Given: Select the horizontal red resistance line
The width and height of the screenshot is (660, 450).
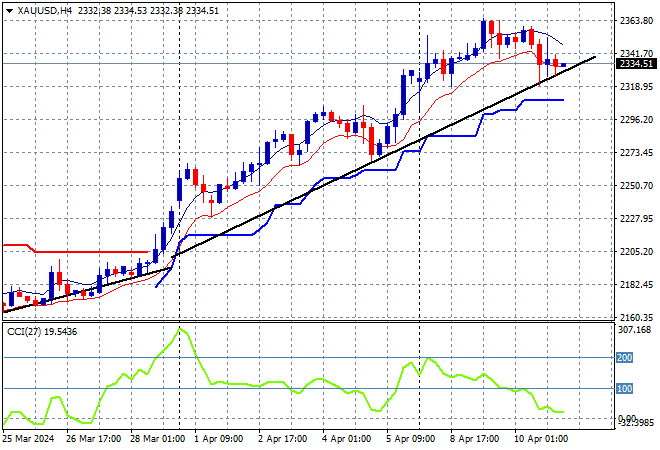Looking at the screenshot, I should tap(93, 252).
